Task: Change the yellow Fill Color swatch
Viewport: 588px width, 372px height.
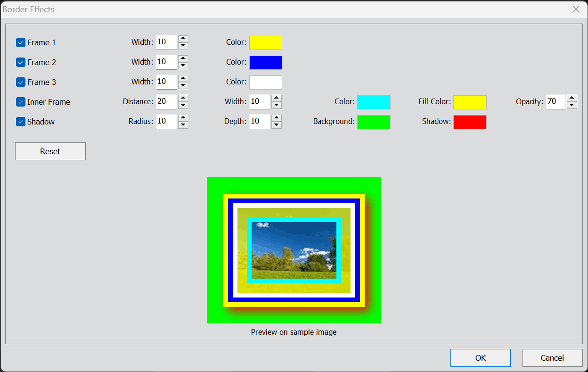Action: 470,102
